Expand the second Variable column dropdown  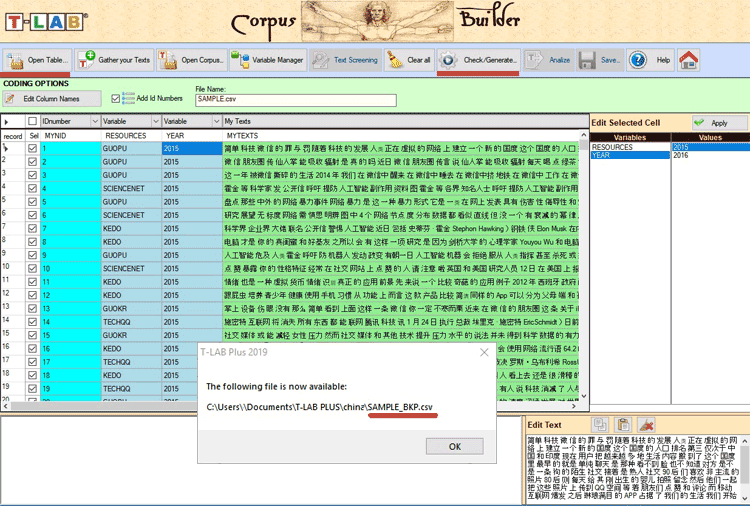pyautogui.click(x=216, y=121)
